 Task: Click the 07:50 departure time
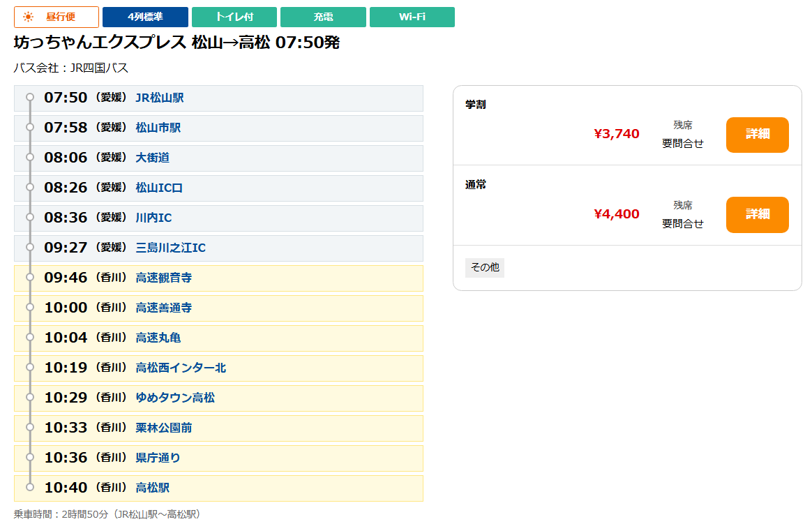coord(66,98)
